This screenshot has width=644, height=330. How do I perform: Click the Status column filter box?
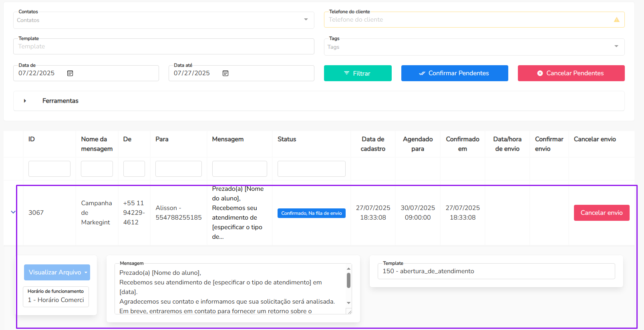point(311,169)
